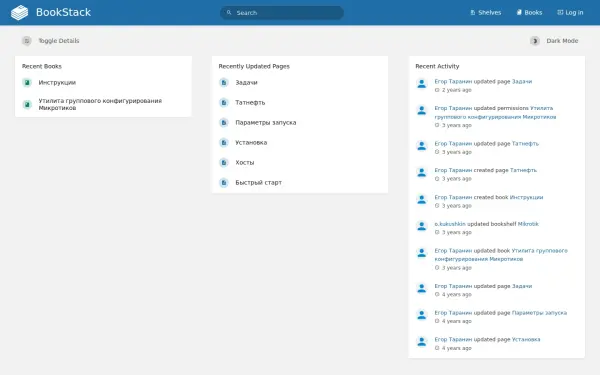Click the Recent Activity heading

(x=437, y=66)
